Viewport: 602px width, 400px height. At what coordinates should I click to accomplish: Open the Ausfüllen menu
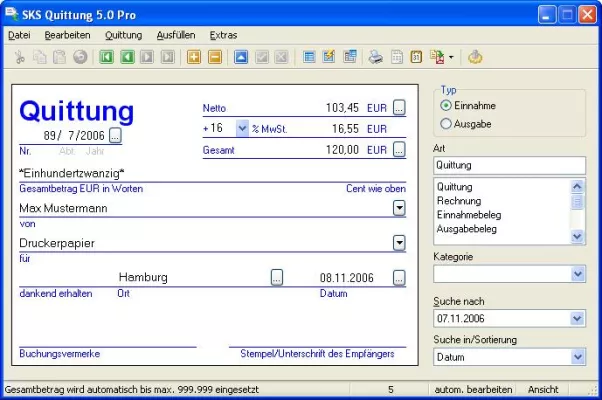pyautogui.click(x=176, y=35)
